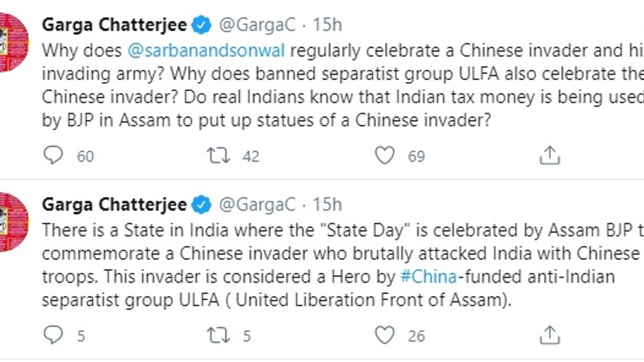This screenshot has height=362, width=644.
Task: Click the profile avatar of second tweet
Action: 14,221
